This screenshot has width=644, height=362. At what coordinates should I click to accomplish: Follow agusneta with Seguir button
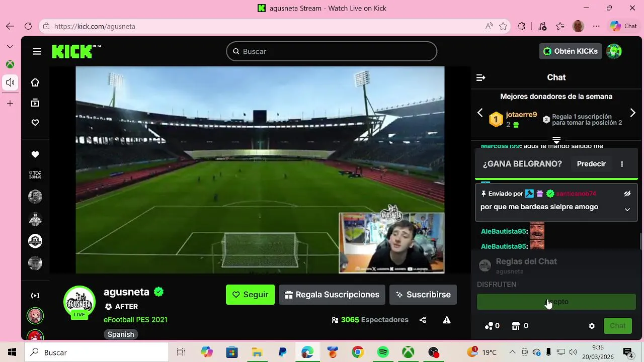click(x=250, y=295)
